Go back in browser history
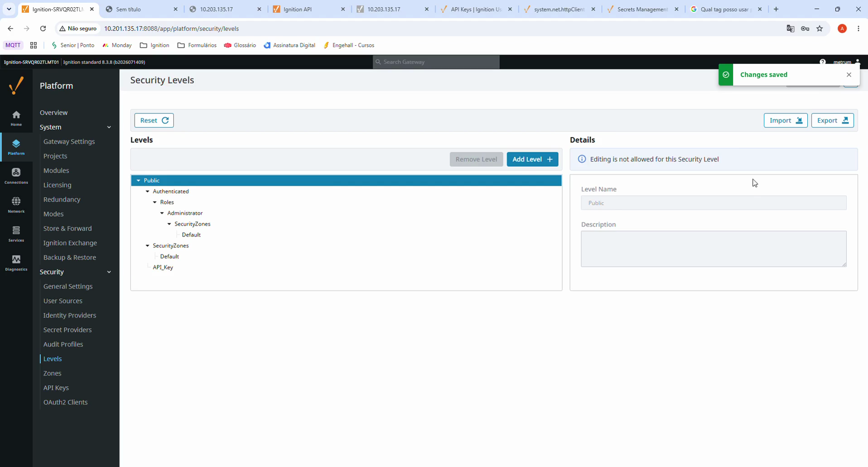Viewport: 868px width, 467px height. click(10, 29)
